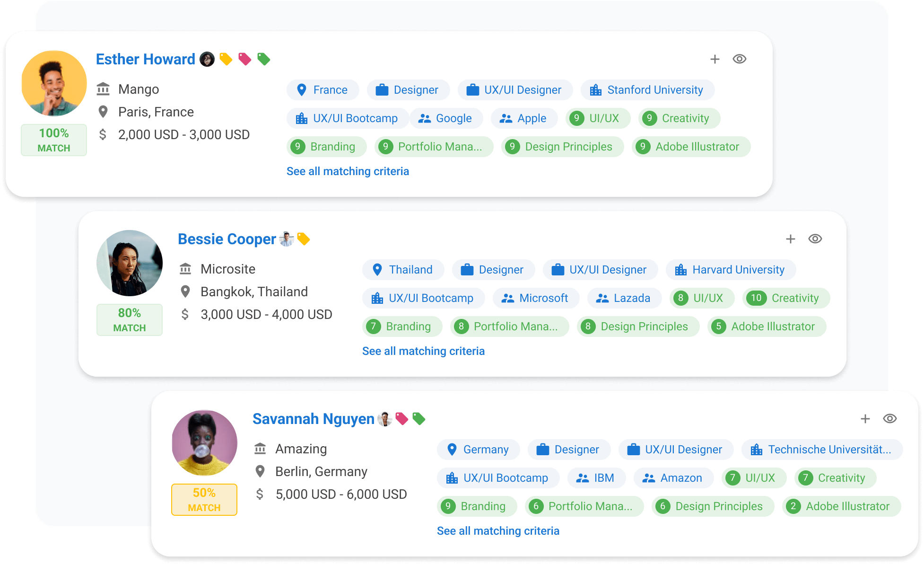Click the yellow tag icon beside Bessie Cooper
The image size is (924, 565).
[304, 239]
